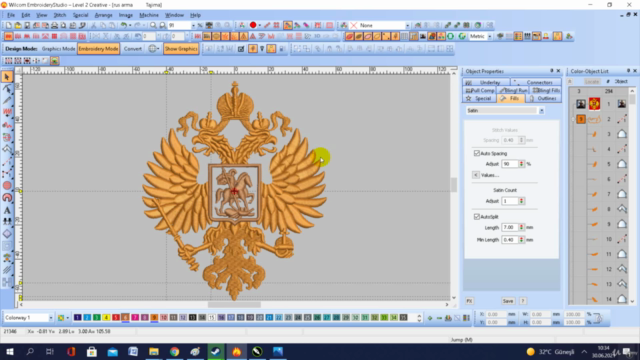640x360 pixels.
Task: Select the red Circle tool in toolbox
Action: [7, 186]
